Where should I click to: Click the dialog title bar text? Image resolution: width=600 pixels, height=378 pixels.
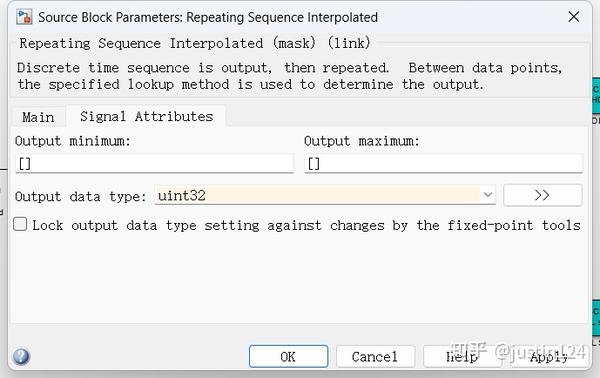click(x=208, y=18)
